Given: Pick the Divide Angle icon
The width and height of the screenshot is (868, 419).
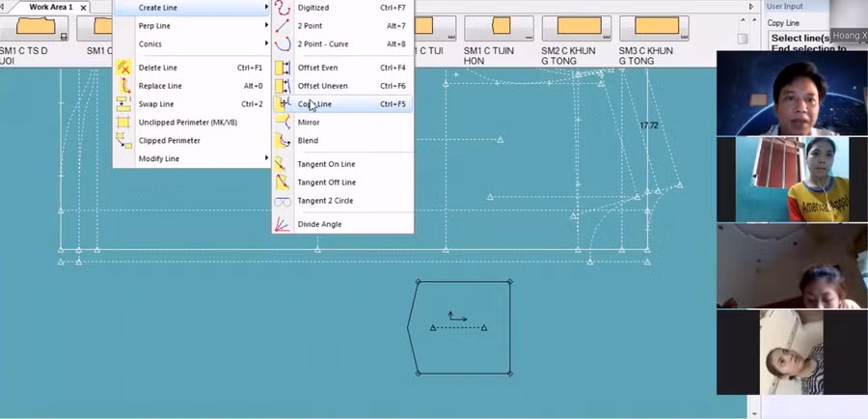Looking at the screenshot, I should pos(283,225).
